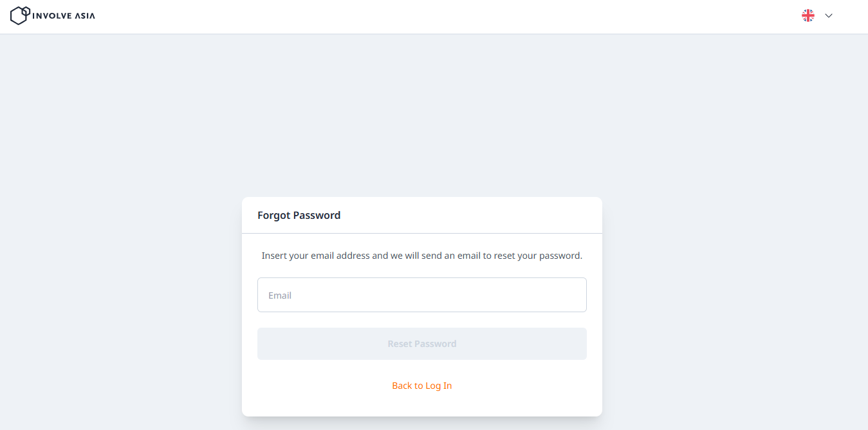Expand the language chevron dropdown arrow

(x=829, y=16)
